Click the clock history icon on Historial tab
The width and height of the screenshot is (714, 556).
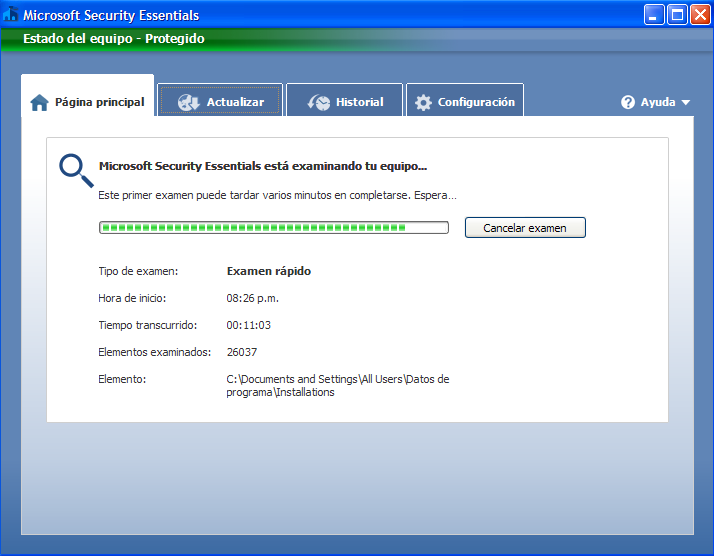tap(319, 102)
